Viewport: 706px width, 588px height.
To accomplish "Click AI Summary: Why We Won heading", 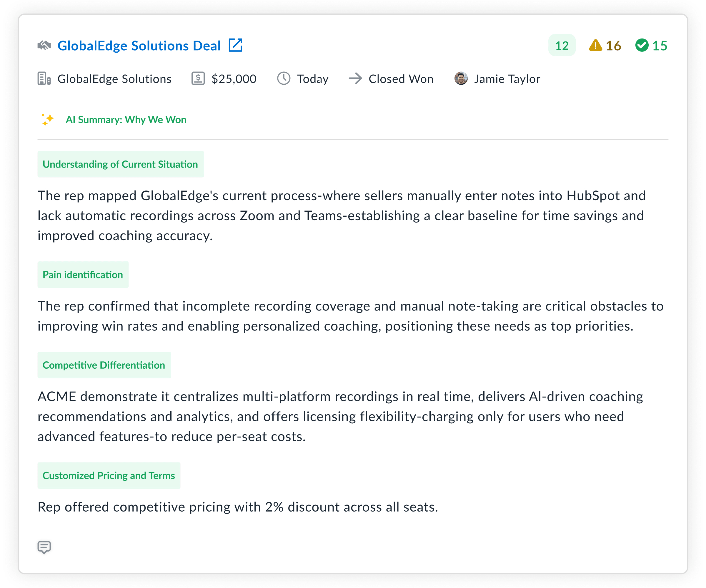I will click(x=126, y=120).
